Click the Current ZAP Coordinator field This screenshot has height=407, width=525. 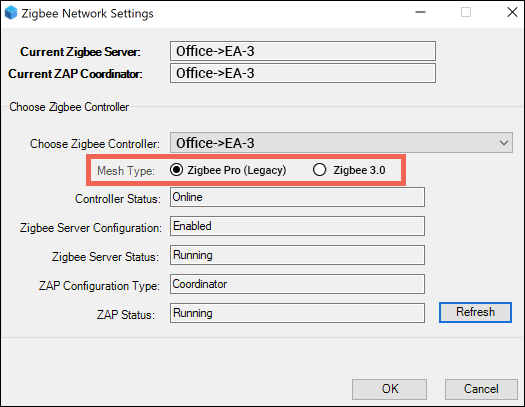pyautogui.click(x=303, y=73)
